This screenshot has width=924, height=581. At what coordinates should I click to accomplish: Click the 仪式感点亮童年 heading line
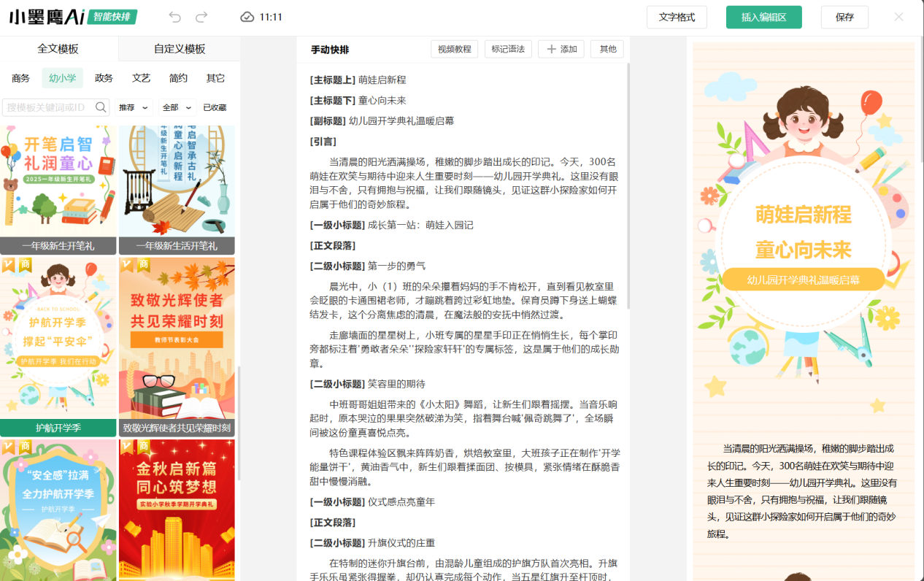click(x=372, y=501)
